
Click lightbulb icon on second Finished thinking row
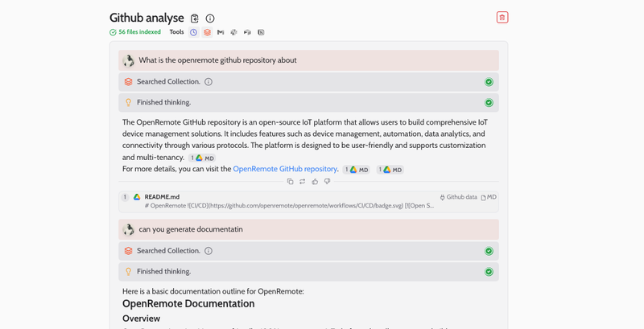pos(128,272)
